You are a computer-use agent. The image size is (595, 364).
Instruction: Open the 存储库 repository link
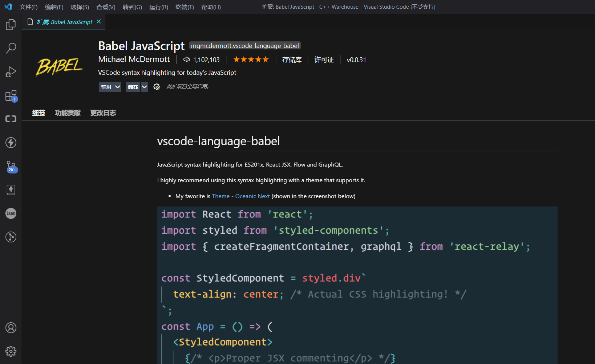[x=292, y=60]
